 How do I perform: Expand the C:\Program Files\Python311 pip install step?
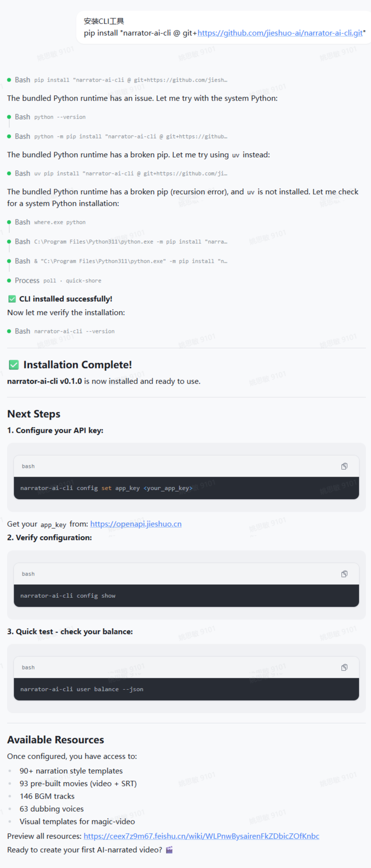point(130,242)
